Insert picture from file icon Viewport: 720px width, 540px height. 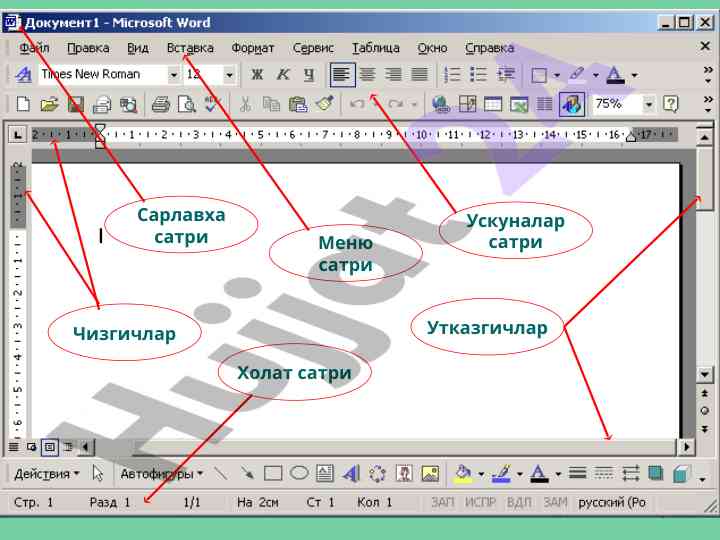(430, 473)
